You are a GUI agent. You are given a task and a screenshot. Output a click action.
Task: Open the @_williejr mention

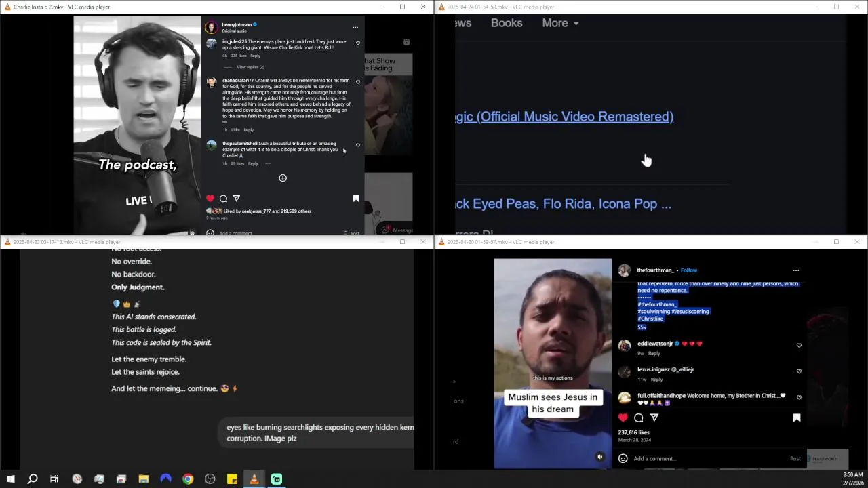[x=683, y=370]
